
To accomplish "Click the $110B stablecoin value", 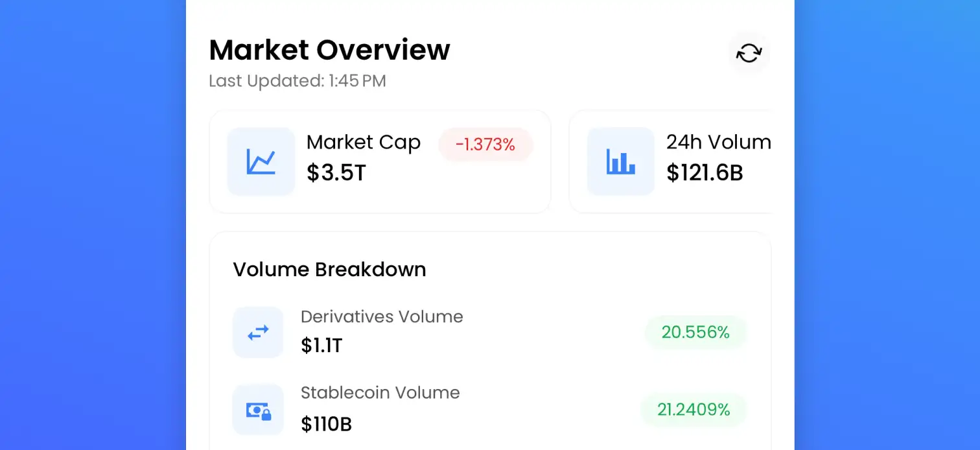I will [326, 424].
